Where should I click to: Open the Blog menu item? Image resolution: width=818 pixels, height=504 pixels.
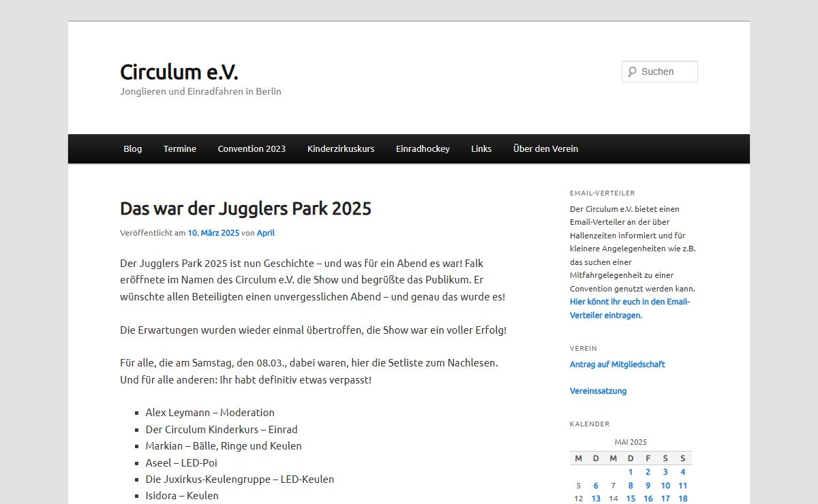coord(133,148)
